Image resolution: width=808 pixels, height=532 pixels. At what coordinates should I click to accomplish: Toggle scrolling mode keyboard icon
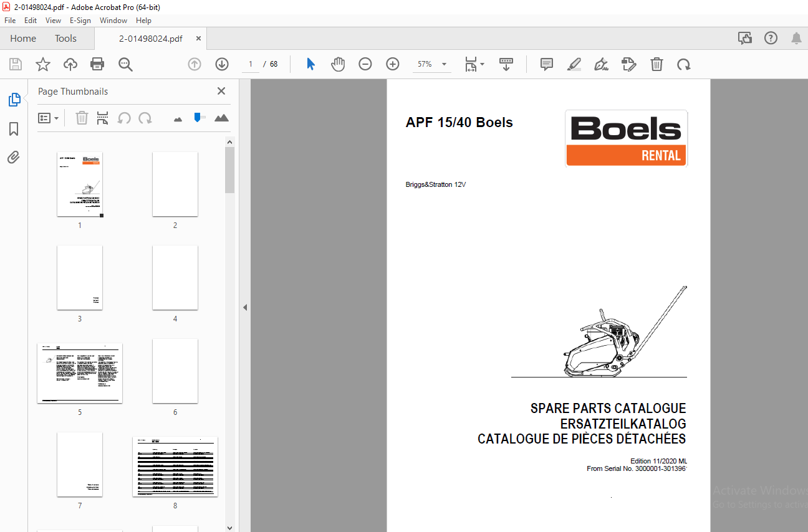[x=506, y=64]
